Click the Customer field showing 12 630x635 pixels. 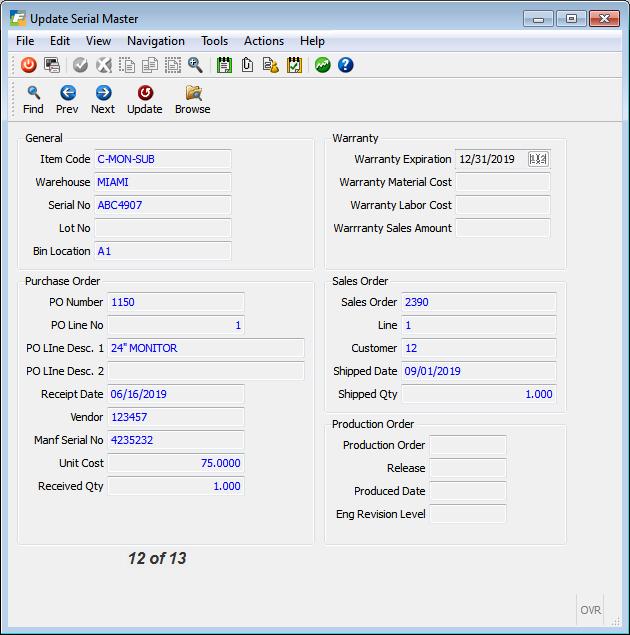click(479, 348)
